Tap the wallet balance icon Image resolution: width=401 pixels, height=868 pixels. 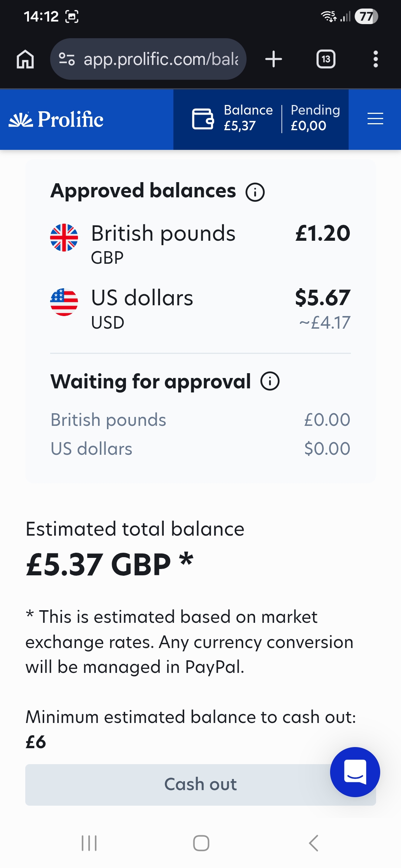(203, 119)
